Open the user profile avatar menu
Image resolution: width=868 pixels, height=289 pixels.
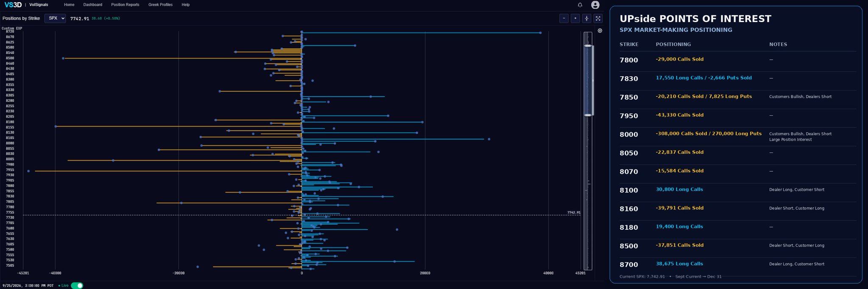[x=595, y=5]
